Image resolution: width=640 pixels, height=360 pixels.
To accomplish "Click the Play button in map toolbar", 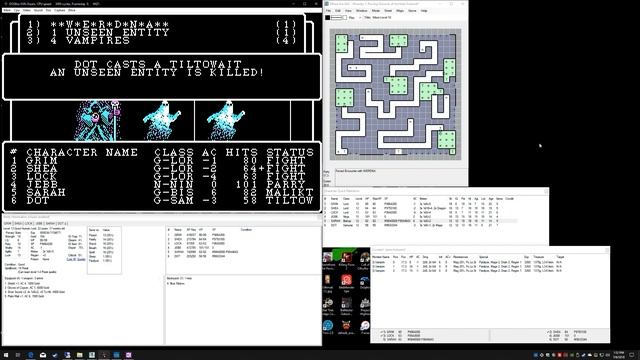I will tap(351, 18).
